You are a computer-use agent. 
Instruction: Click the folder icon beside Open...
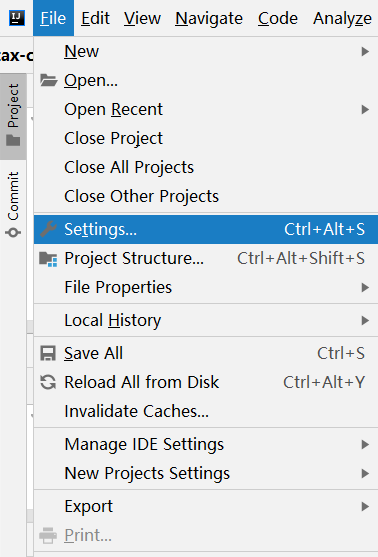click(x=49, y=80)
